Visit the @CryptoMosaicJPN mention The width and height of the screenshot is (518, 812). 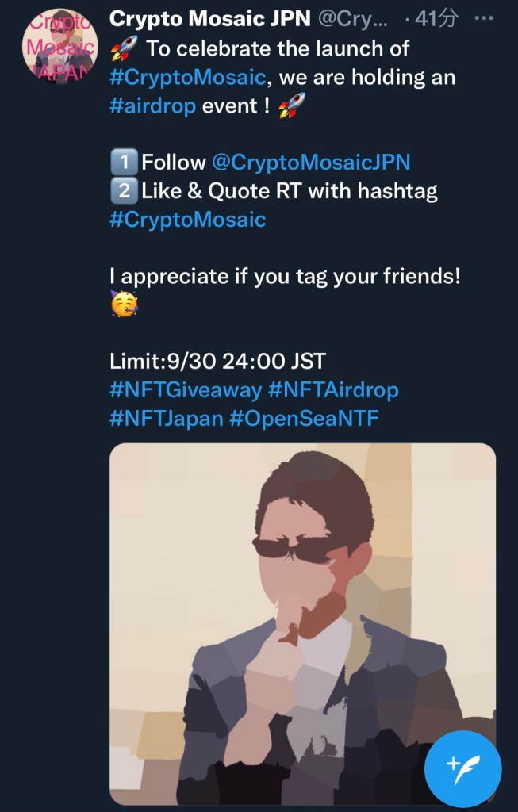pyautogui.click(x=310, y=163)
